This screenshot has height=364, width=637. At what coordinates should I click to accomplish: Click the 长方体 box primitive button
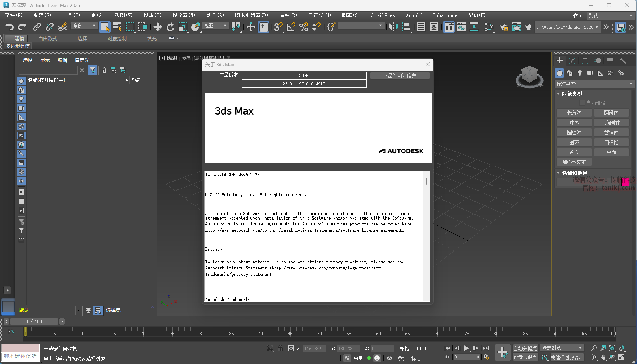pos(574,113)
